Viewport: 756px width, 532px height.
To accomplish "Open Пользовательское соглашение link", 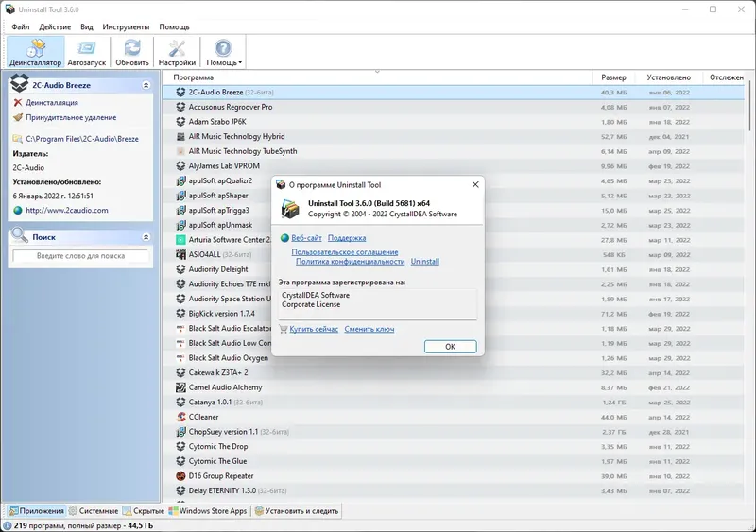I will pyautogui.click(x=345, y=252).
